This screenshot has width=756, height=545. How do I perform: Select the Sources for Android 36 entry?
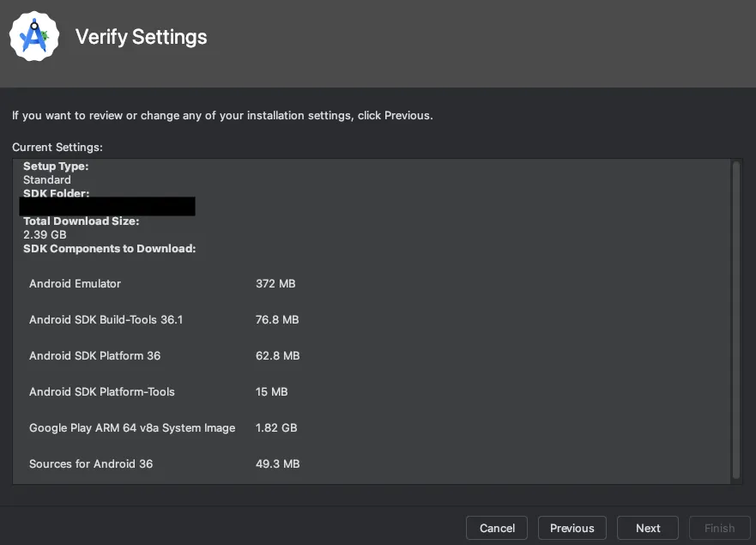click(91, 463)
